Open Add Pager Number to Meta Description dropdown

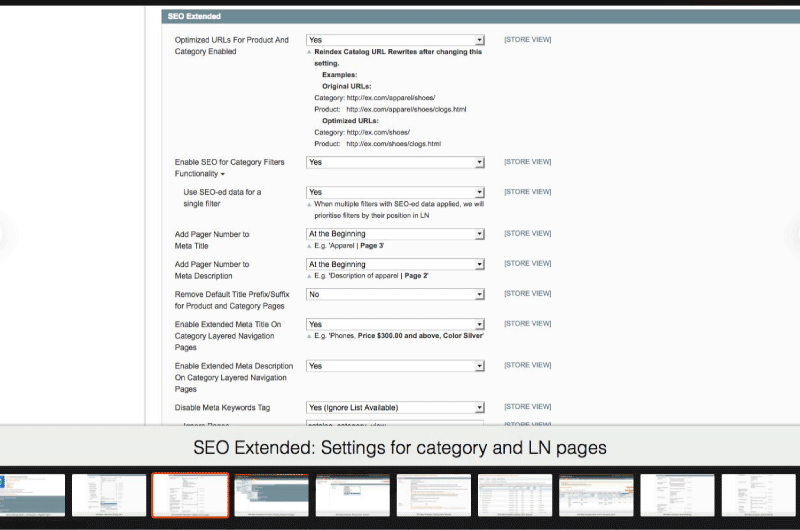point(395,264)
